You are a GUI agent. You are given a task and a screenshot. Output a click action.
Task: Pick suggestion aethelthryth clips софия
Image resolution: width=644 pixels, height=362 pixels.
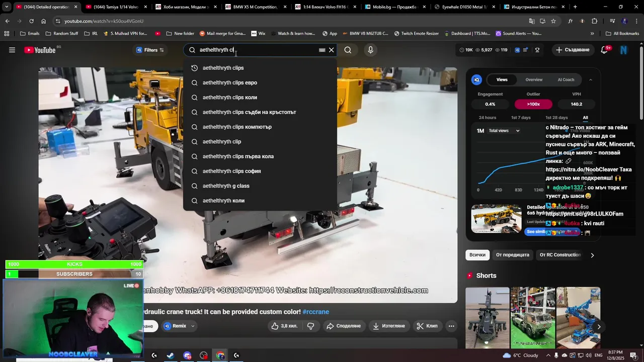point(260,171)
